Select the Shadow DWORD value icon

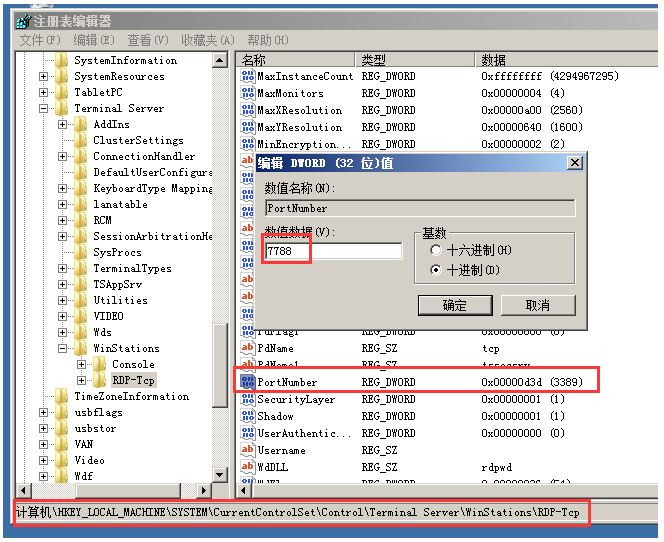(x=247, y=416)
